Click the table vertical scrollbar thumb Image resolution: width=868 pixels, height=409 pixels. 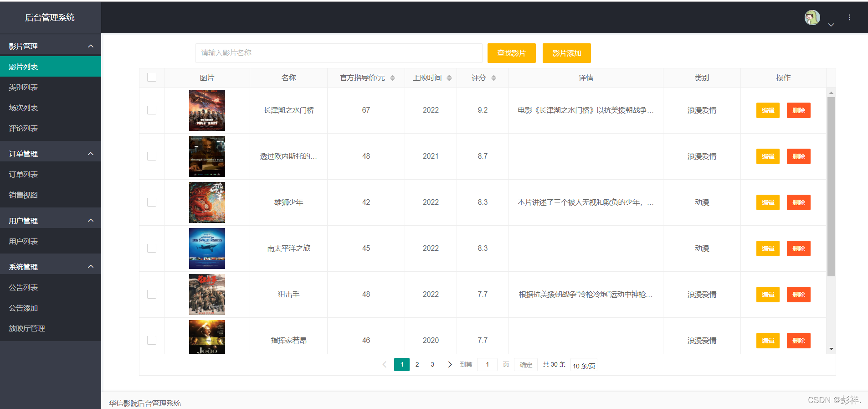tap(831, 186)
